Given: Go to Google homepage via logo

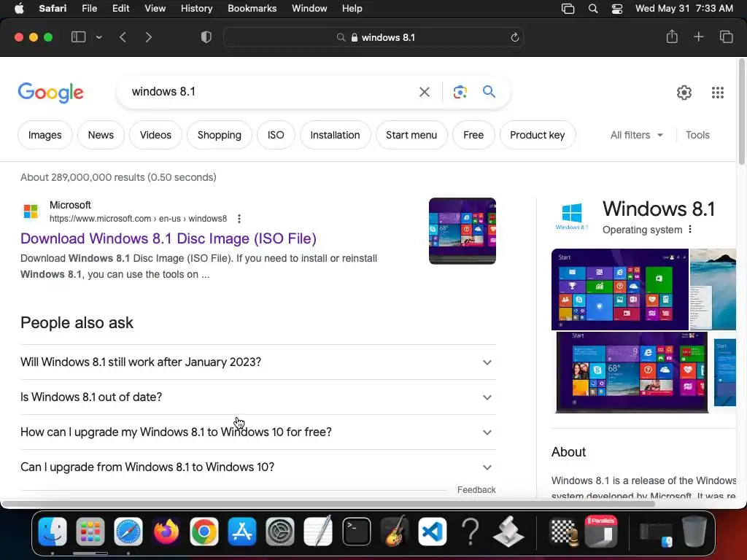Looking at the screenshot, I should click(50, 93).
